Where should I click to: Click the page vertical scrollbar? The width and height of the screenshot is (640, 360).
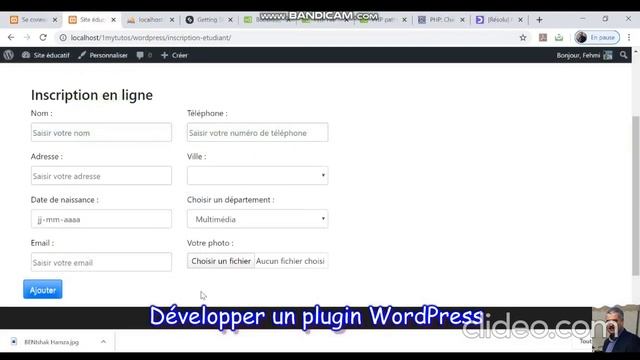tap(636, 195)
